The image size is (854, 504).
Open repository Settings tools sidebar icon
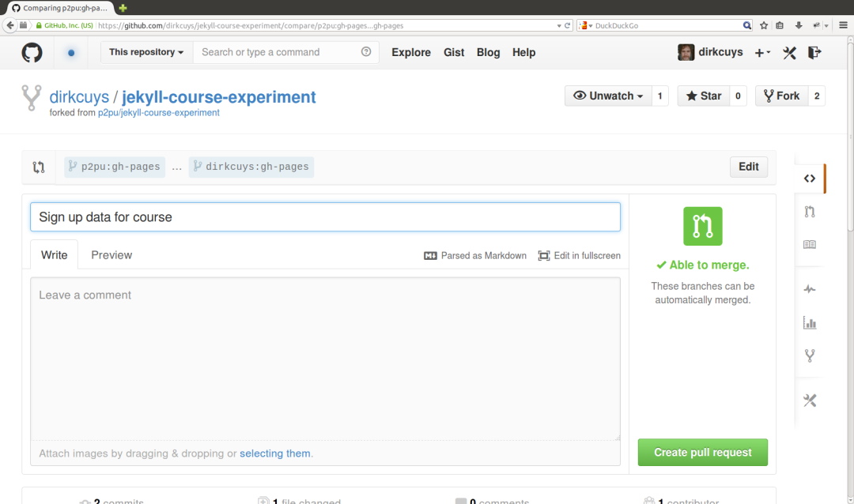(x=809, y=401)
